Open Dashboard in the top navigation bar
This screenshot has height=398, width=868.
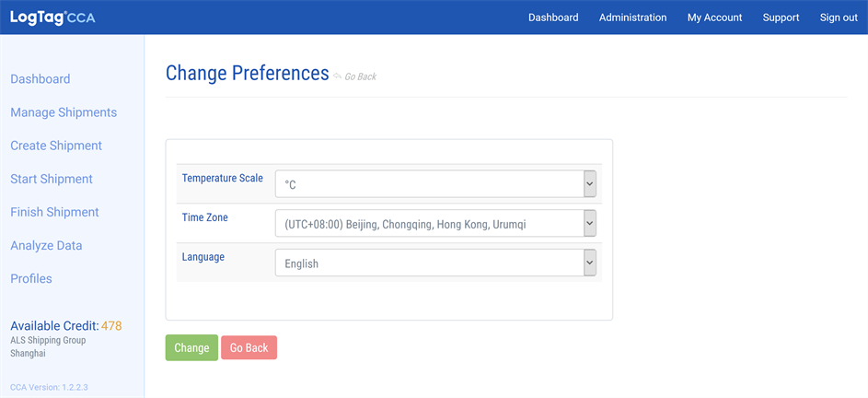[x=553, y=18]
